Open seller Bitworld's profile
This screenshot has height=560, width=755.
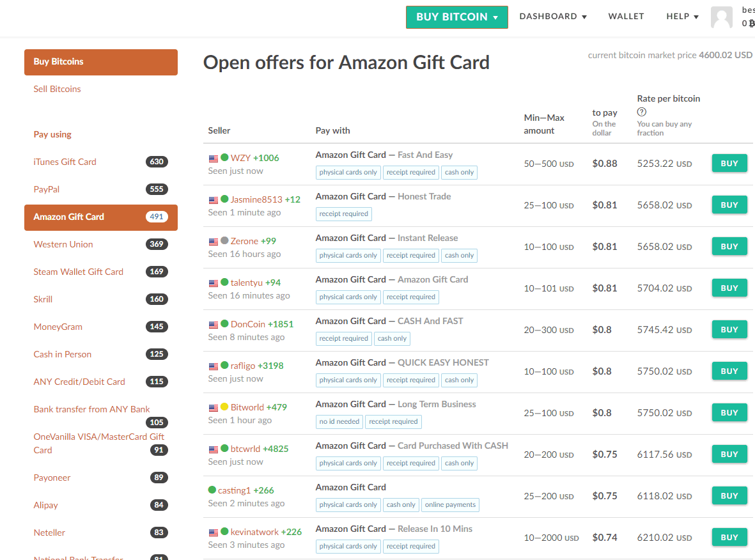click(247, 407)
